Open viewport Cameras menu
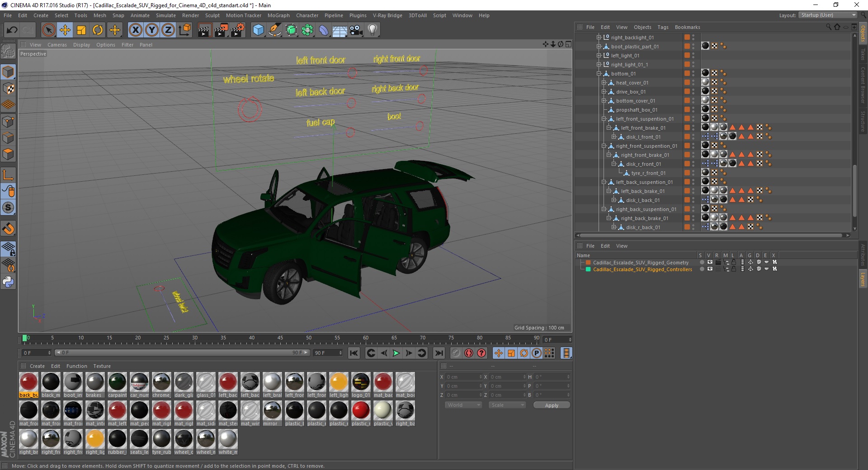Viewport: 868px width, 470px height. tap(57, 45)
